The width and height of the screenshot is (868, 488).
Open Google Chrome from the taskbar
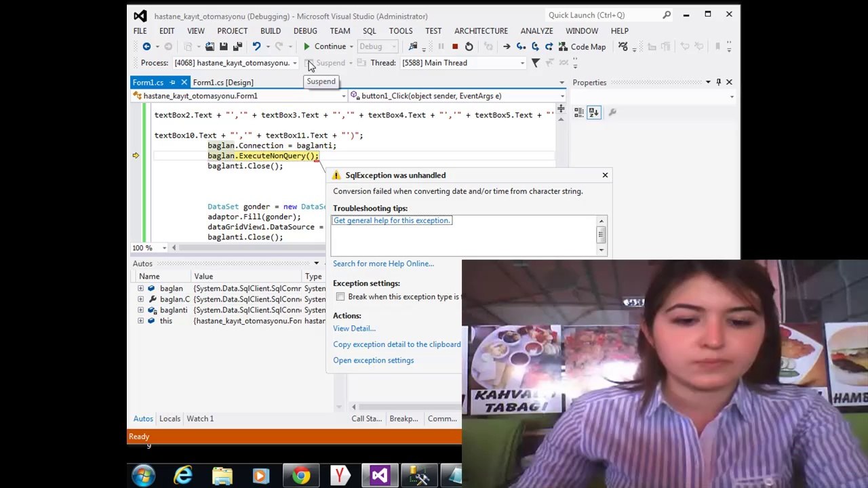pyautogui.click(x=300, y=476)
